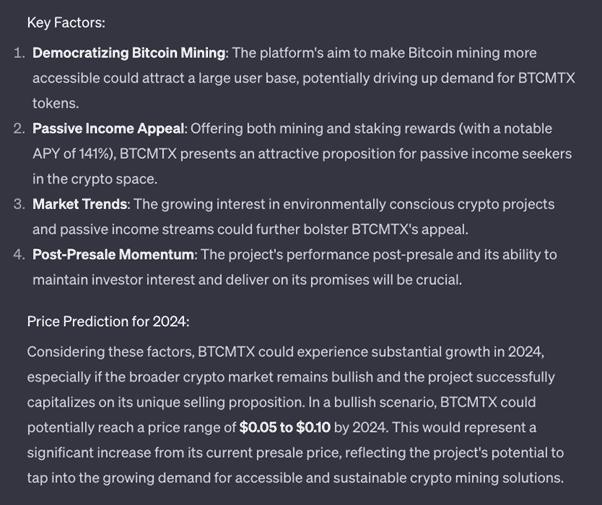The width and height of the screenshot is (602, 505).
Task: Click the 'Market Trends' bold title
Action: pyautogui.click(x=80, y=204)
